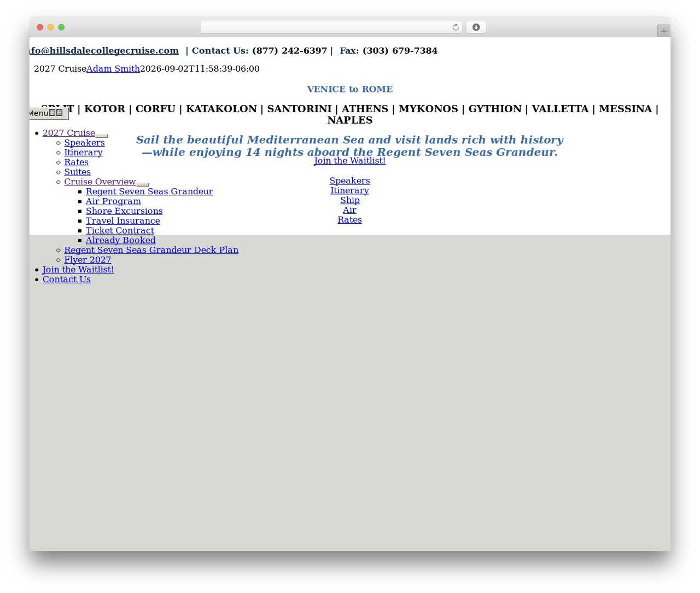700x593 pixels.
Task: Add a new browser tab
Action: [663, 31]
